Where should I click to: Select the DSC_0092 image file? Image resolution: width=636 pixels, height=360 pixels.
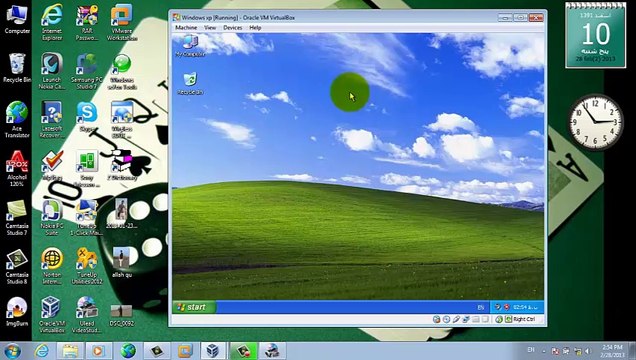(122, 315)
